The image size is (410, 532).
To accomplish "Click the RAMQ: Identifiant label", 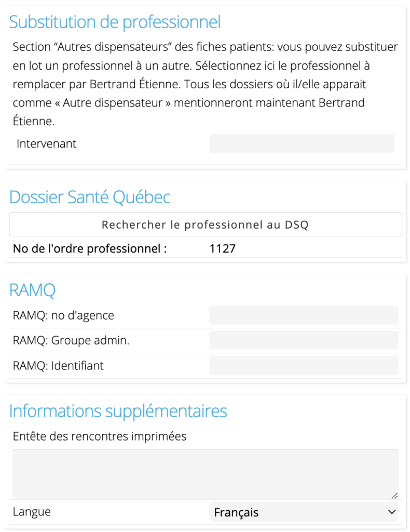I will (x=58, y=365).
